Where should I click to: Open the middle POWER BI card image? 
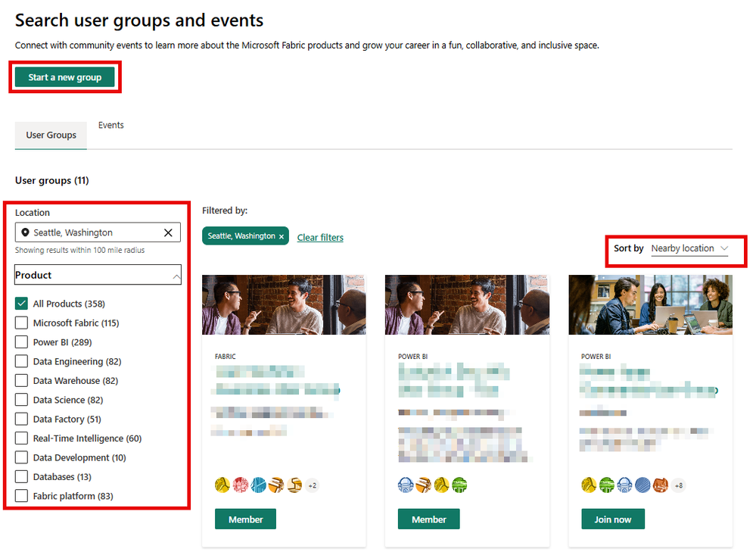click(x=467, y=304)
